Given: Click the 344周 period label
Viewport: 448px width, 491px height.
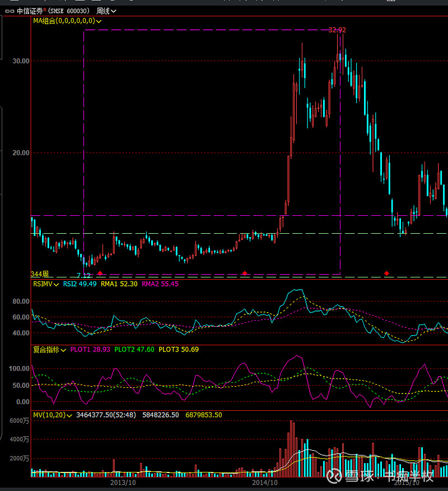Looking at the screenshot, I should pyautogui.click(x=40, y=274).
